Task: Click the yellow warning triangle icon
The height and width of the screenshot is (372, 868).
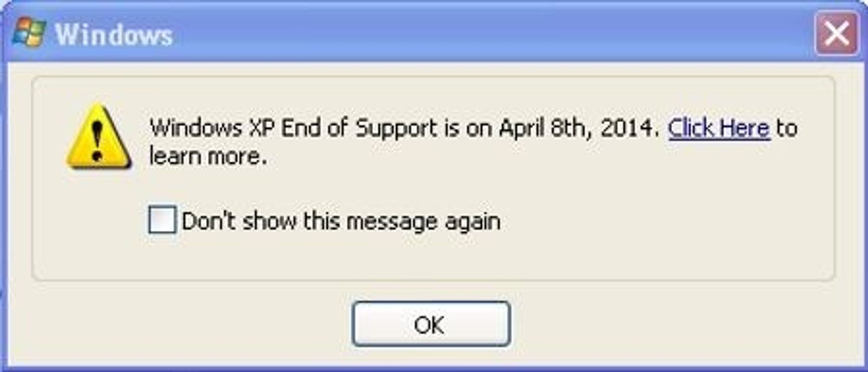Action: coord(99,137)
